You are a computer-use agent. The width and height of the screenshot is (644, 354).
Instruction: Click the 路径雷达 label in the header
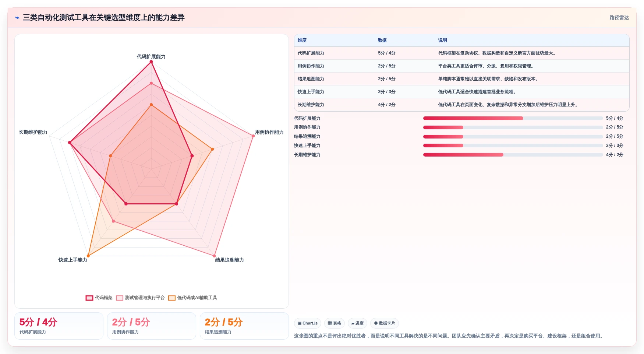tap(619, 18)
